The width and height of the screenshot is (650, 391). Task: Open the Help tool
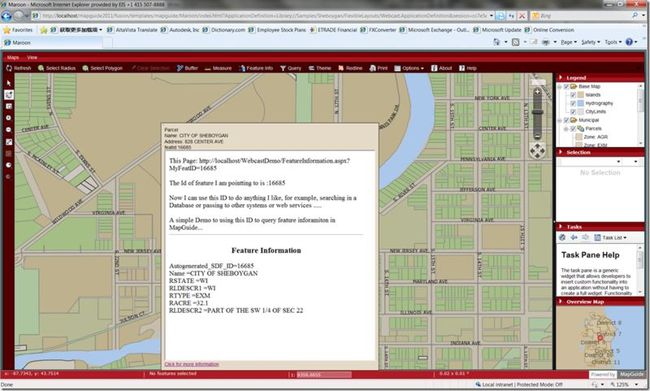[468, 68]
